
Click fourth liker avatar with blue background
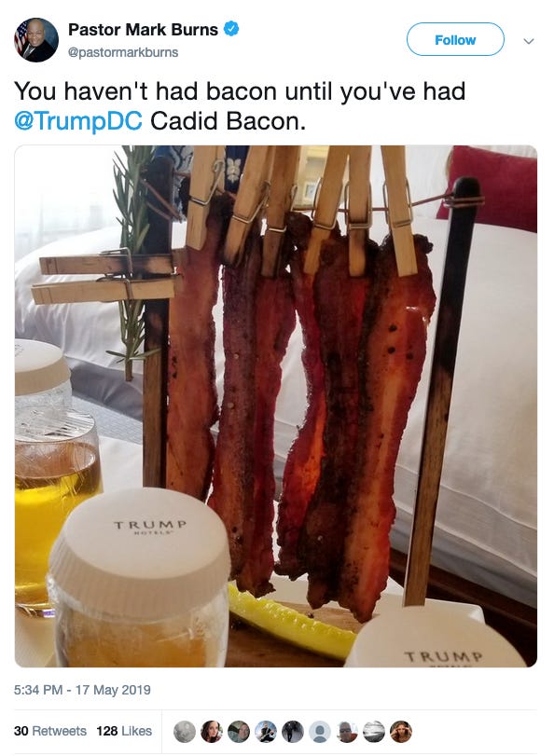pyautogui.click(x=266, y=732)
